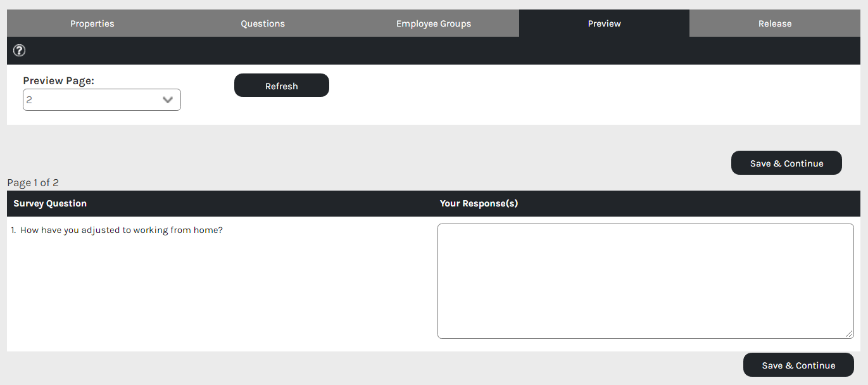This screenshot has height=385, width=868.
Task: Click the Survey Question column header
Action: pos(50,203)
